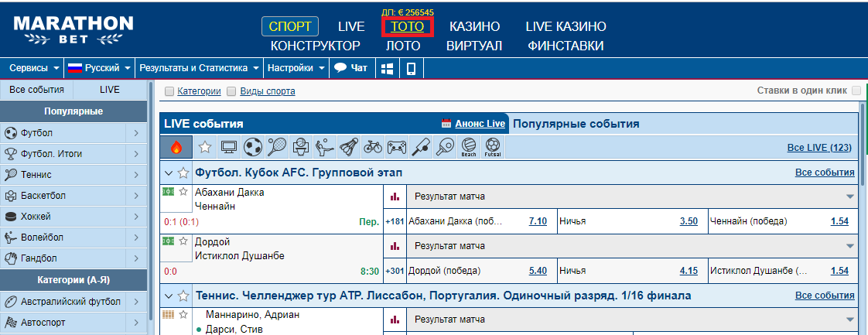Select the Все события sidebar tab
This screenshot has width=868, height=335.
click(36, 89)
